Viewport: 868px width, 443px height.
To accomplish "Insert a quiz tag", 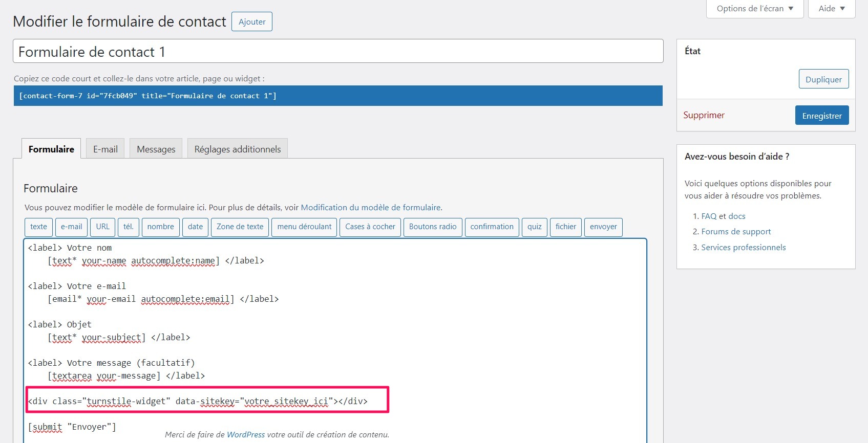I will pyautogui.click(x=535, y=227).
